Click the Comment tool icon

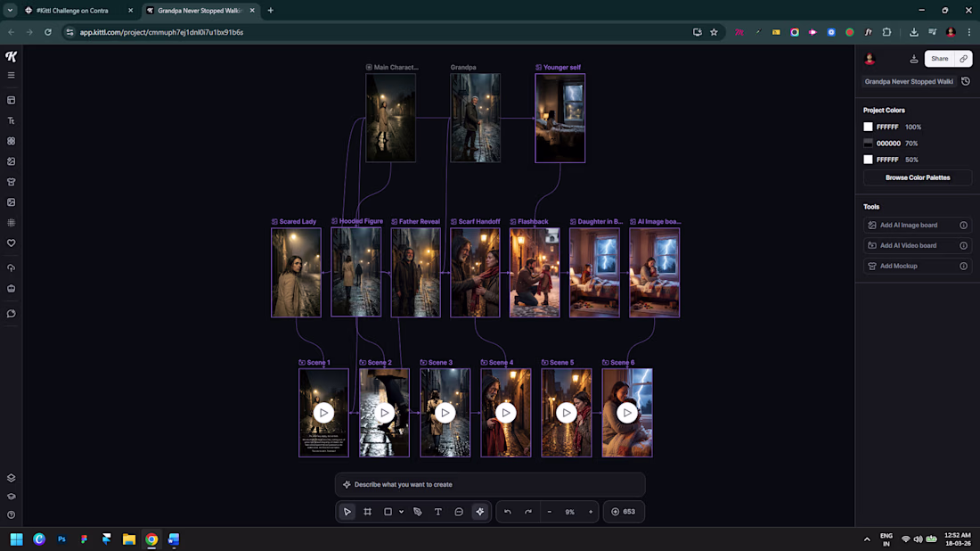click(459, 512)
